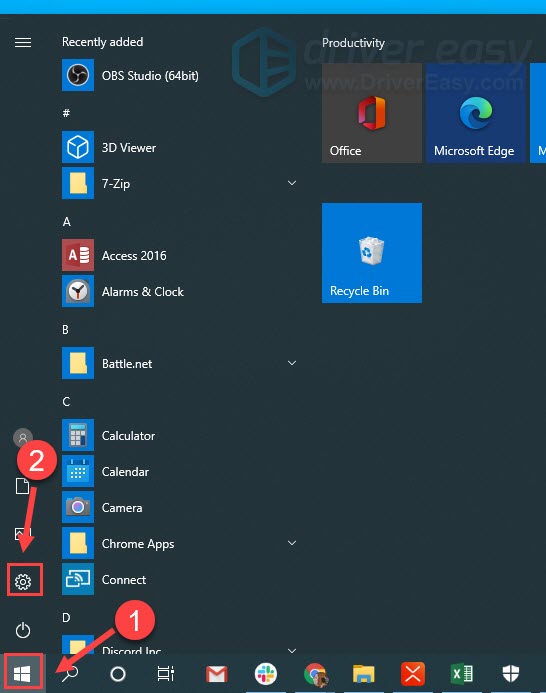Expand the Battle.net folder
Viewport: 546px width, 693px height.
[x=292, y=363]
